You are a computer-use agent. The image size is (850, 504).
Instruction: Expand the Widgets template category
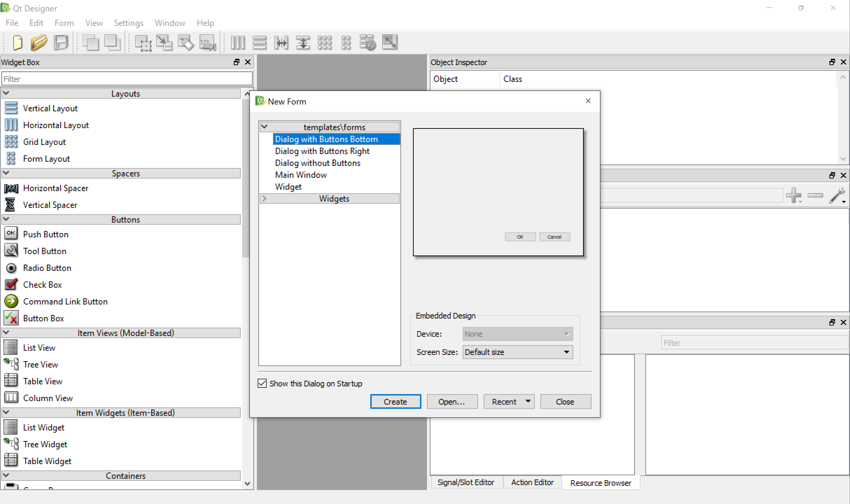coord(265,198)
